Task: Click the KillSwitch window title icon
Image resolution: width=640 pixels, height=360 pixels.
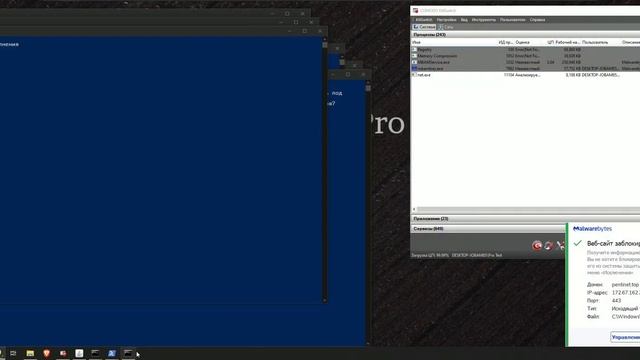Action: tap(416, 11)
